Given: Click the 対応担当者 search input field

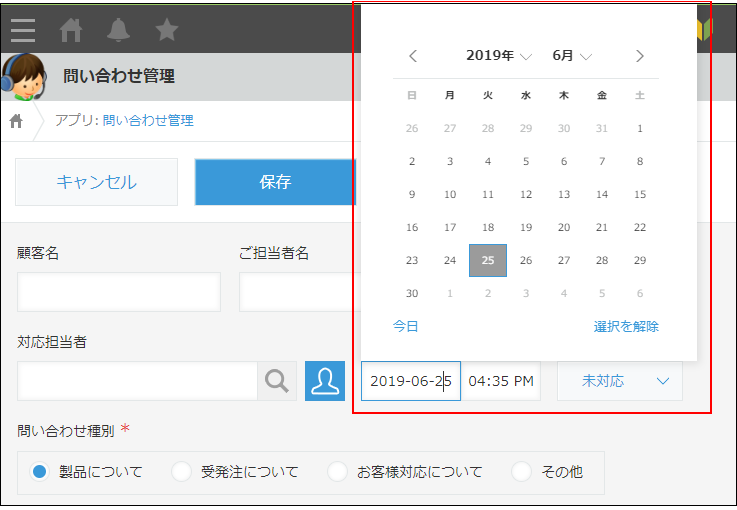Looking at the screenshot, I should click(x=138, y=381).
